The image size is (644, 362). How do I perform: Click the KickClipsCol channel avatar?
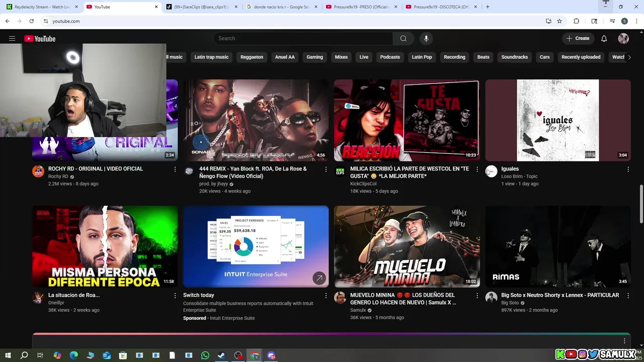[340, 171]
